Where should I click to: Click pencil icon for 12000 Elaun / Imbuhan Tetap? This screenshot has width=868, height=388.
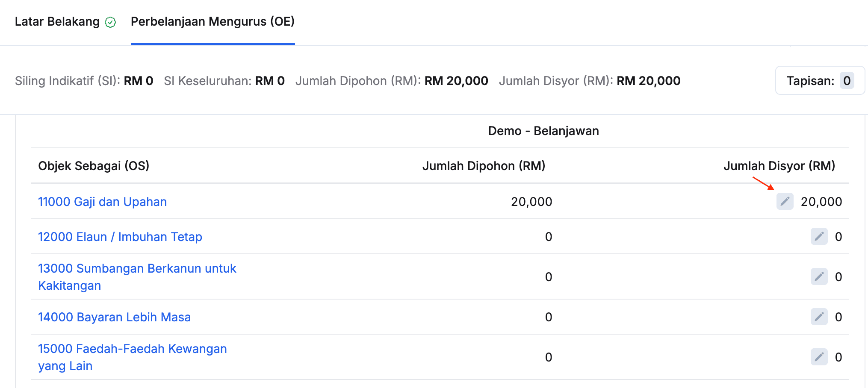point(819,236)
